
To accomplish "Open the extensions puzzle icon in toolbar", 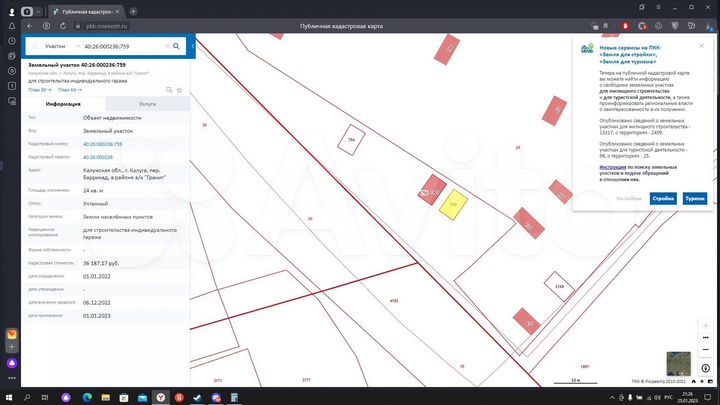I will (x=692, y=26).
